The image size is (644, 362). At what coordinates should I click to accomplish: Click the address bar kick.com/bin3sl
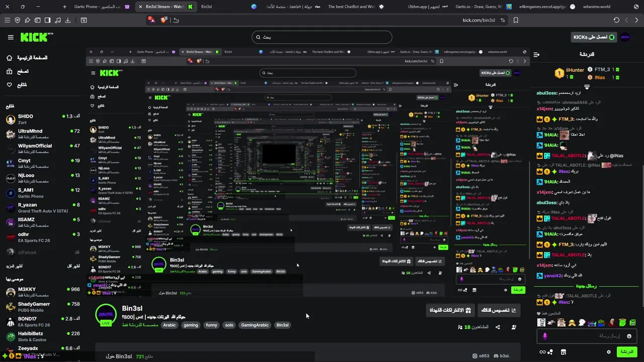pyautogui.click(x=478, y=20)
